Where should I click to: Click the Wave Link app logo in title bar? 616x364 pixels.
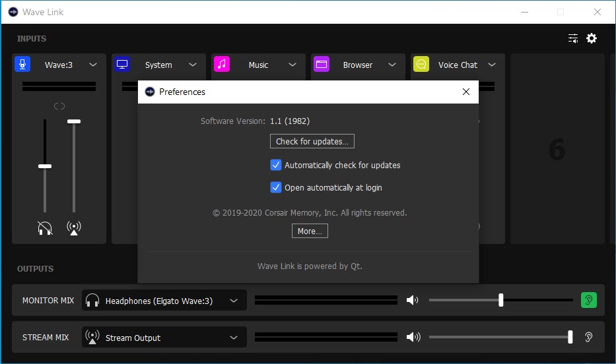point(13,12)
